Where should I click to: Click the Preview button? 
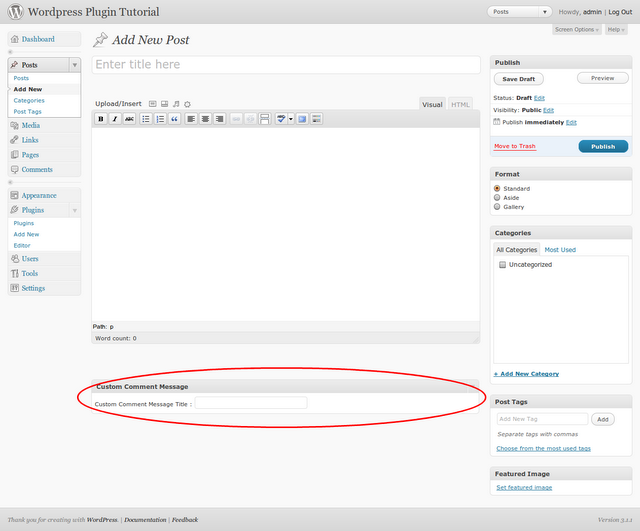pos(602,78)
